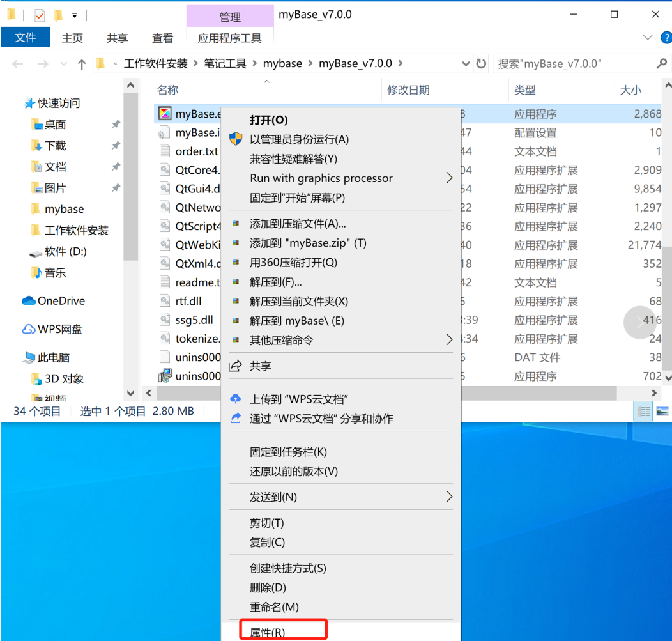Image resolution: width=672 pixels, height=641 pixels.
Task: Click the WPS share and collaborate icon
Action: 235,418
